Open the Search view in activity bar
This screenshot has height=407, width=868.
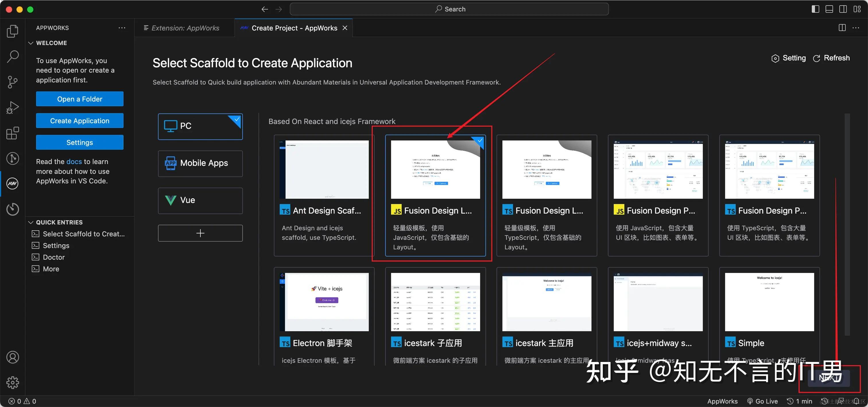click(x=12, y=56)
